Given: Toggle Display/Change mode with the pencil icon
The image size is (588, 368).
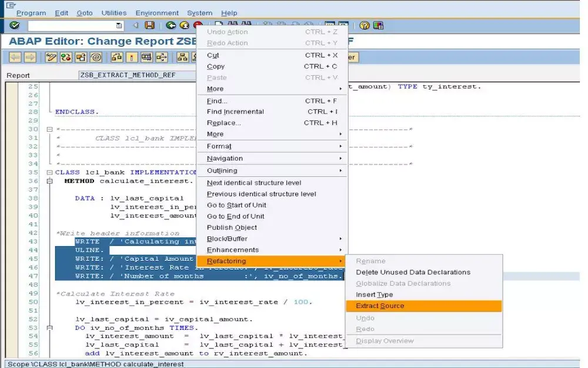Looking at the screenshot, I should [51, 57].
